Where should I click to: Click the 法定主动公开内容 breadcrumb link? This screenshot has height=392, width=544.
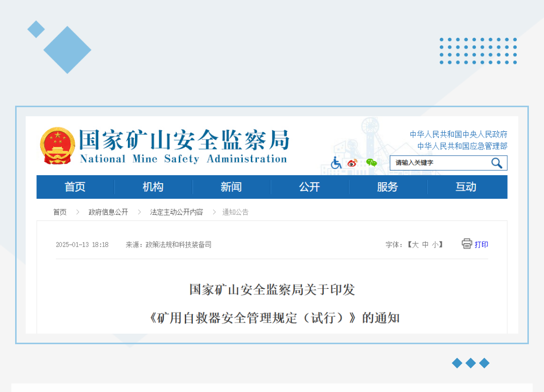pos(177,212)
